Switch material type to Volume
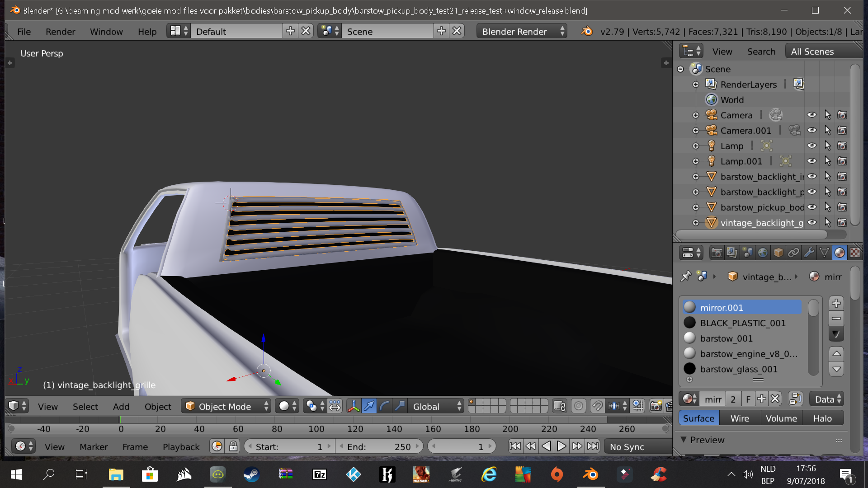This screenshot has width=868, height=488. pos(781,418)
